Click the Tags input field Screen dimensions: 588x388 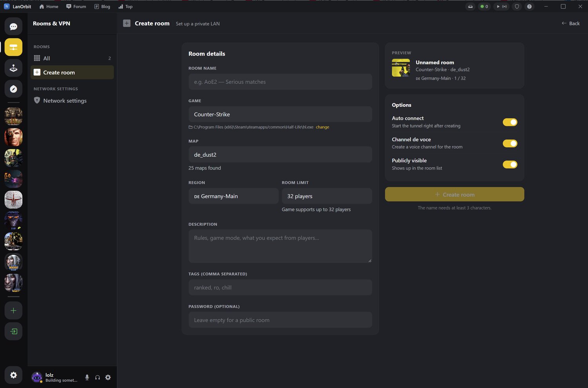pos(280,287)
